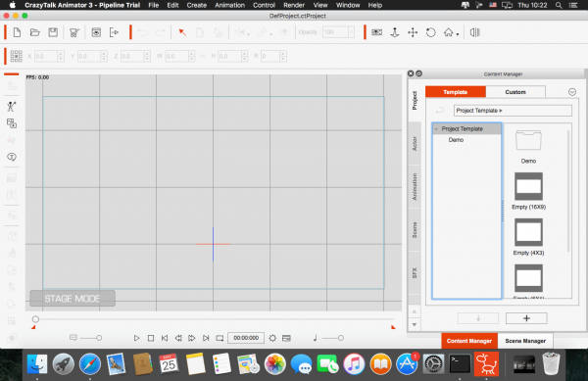The width and height of the screenshot is (588, 381).
Task: Click the plus add button
Action: (526, 318)
